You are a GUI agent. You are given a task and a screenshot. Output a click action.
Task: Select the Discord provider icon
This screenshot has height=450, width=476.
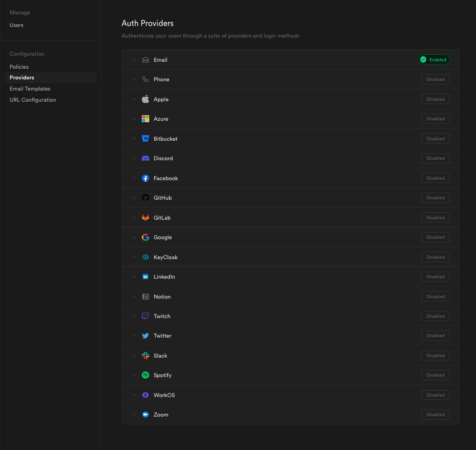coord(146,158)
